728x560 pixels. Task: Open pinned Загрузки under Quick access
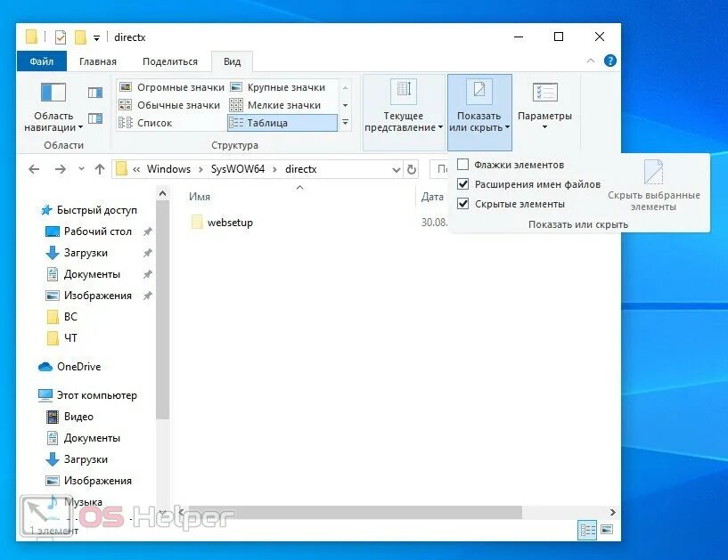tap(86, 253)
